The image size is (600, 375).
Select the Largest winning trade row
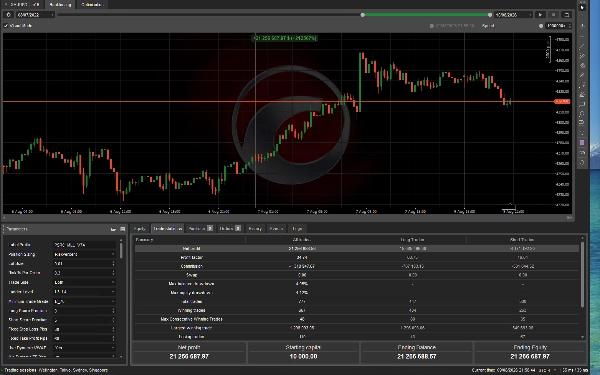point(357,328)
